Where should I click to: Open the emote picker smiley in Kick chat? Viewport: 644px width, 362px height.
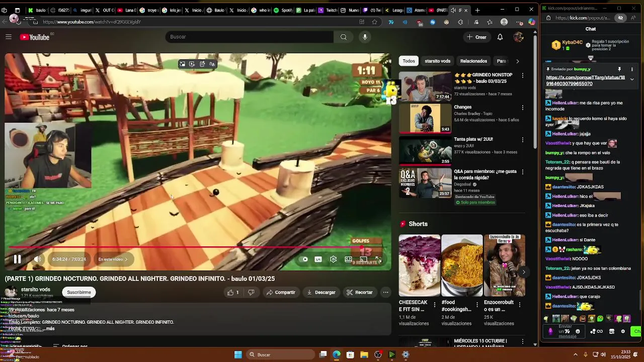(578, 331)
